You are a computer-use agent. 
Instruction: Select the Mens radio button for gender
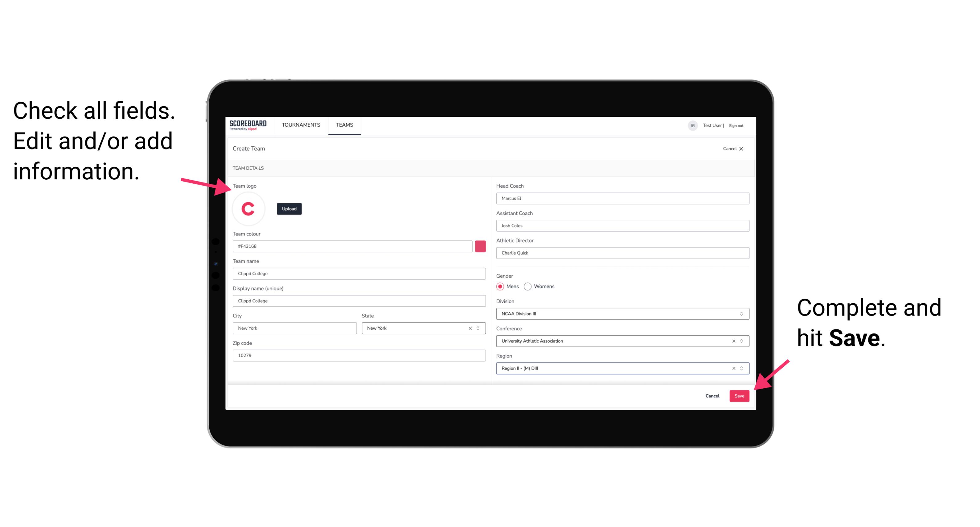500,286
